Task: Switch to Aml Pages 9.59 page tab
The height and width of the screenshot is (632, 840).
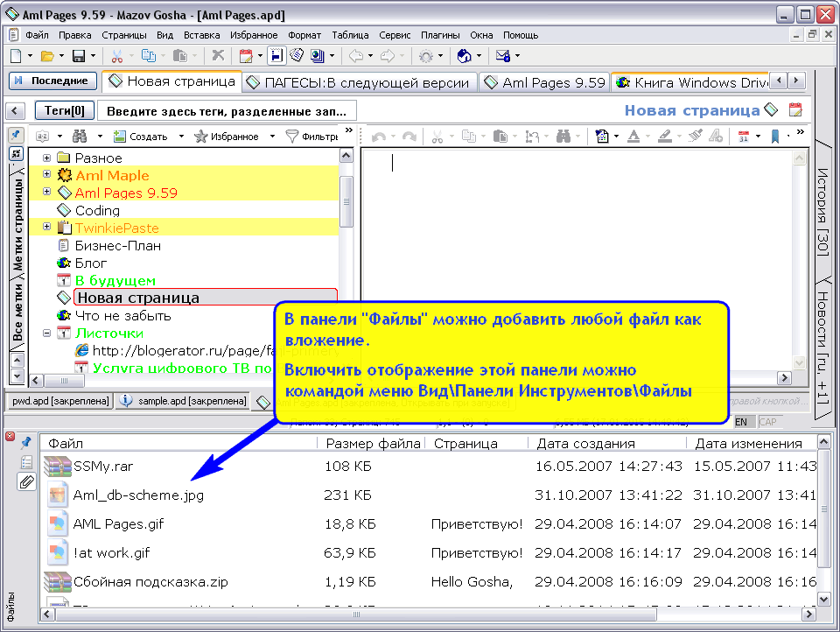Action: point(544,82)
